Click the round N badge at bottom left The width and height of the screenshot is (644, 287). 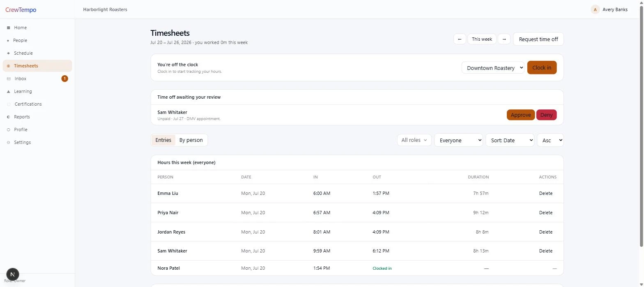[13, 274]
